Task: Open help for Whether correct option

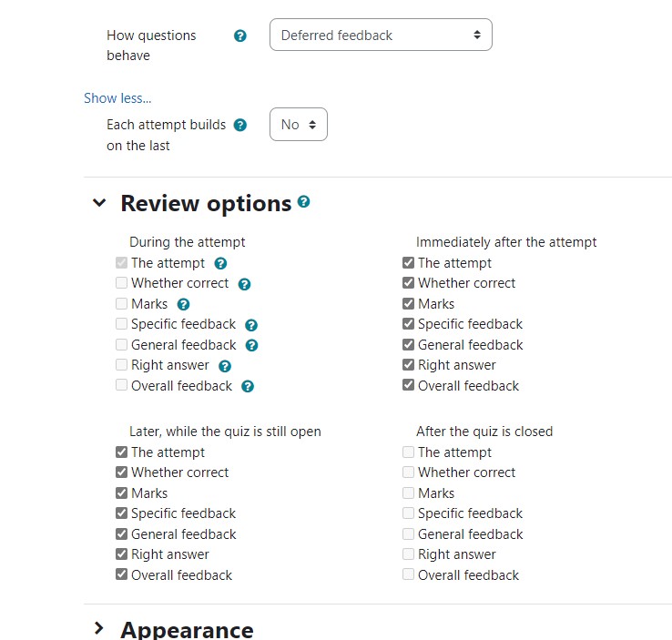Action: coord(244,284)
